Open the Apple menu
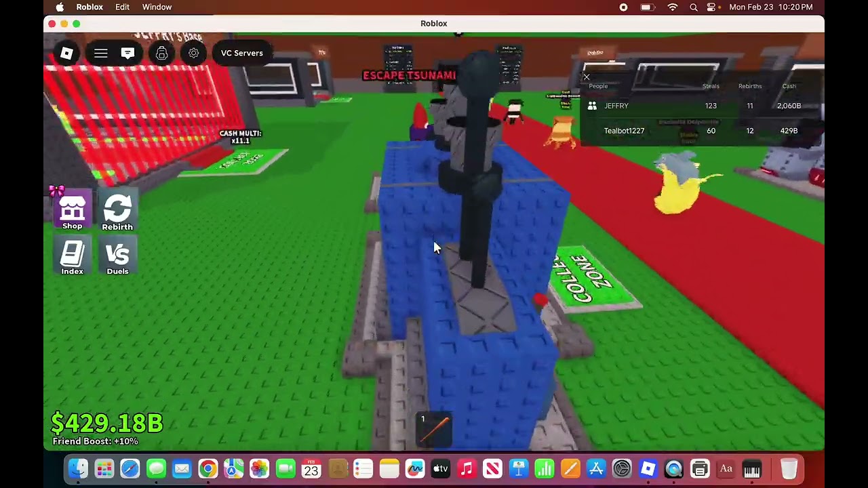 tap(60, 7)
